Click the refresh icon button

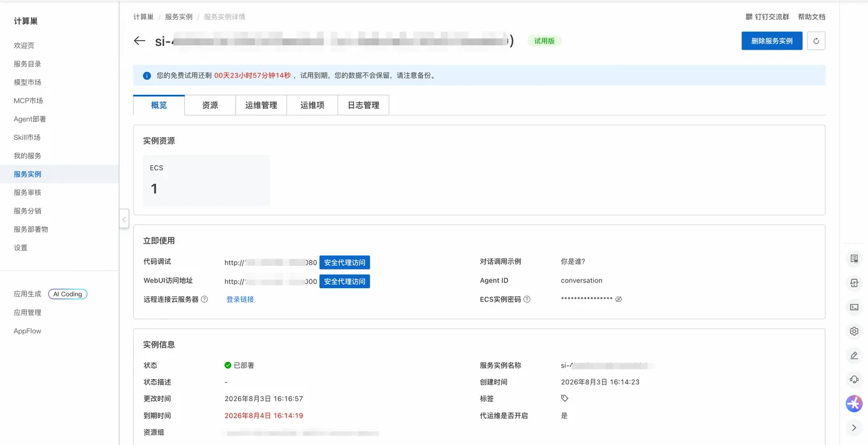pos(816,41)
